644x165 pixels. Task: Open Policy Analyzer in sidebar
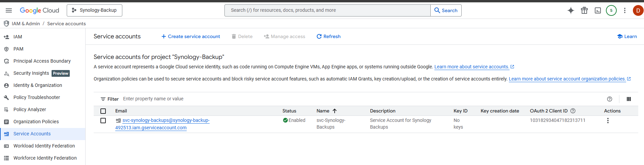pos(42,109)
